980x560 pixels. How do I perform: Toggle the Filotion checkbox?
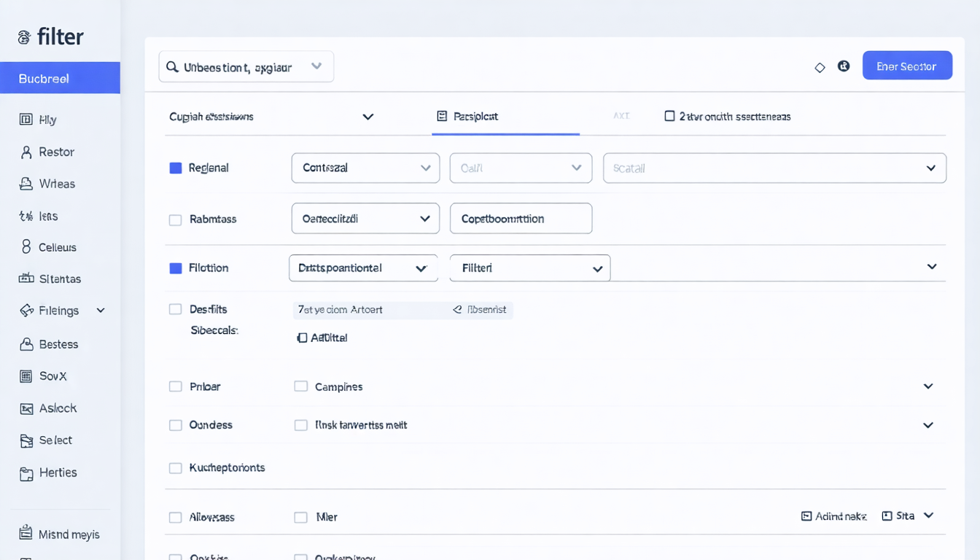pyautogui.click(x=175, y=268)
